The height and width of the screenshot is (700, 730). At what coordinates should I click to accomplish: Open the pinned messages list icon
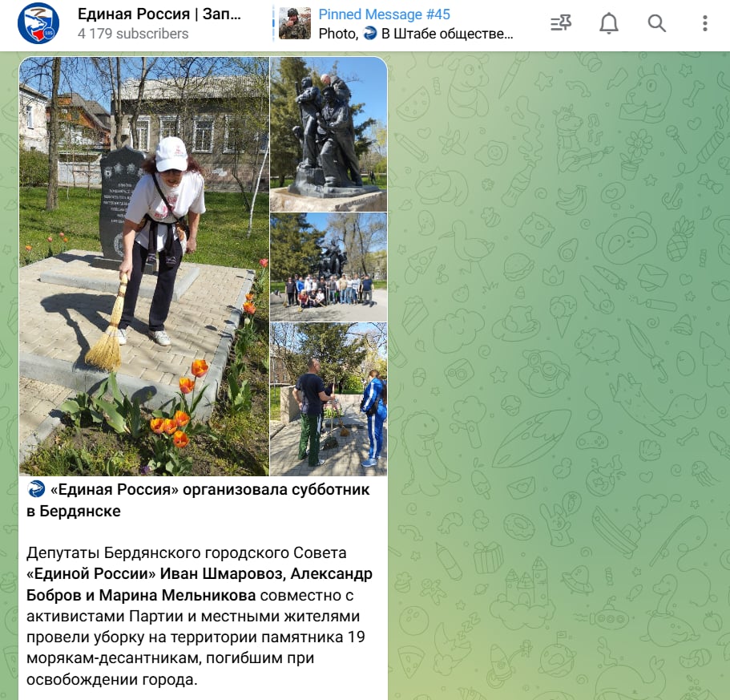point(561,22)
